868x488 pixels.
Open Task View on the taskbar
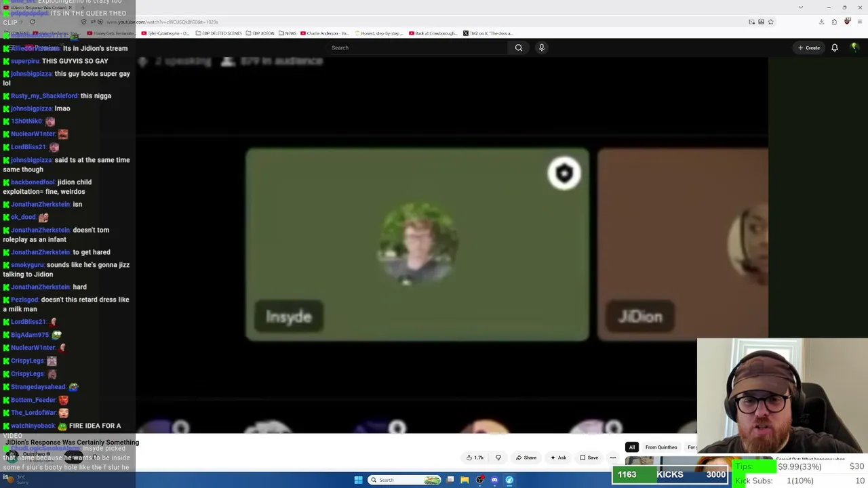[x=450, y=480]
